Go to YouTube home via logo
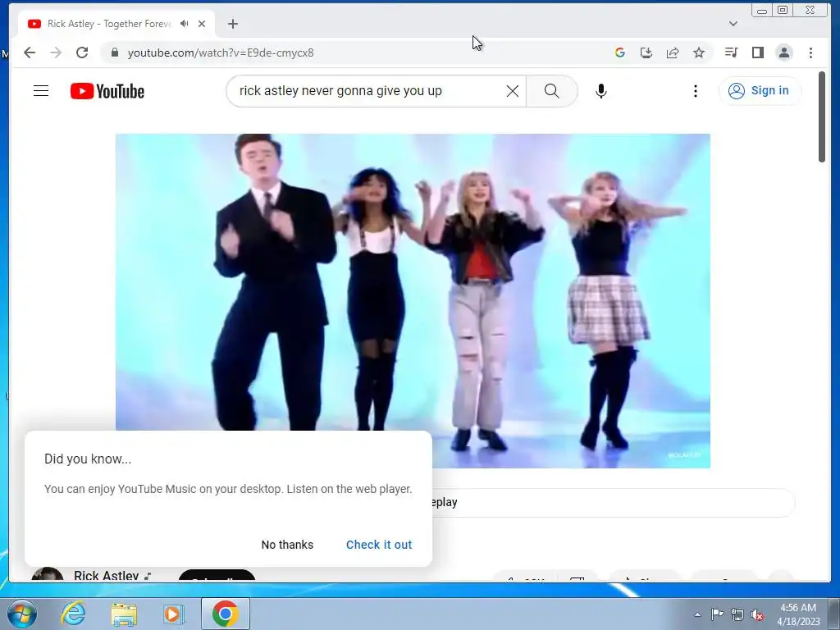840x630 pixels. pos(107,91)
